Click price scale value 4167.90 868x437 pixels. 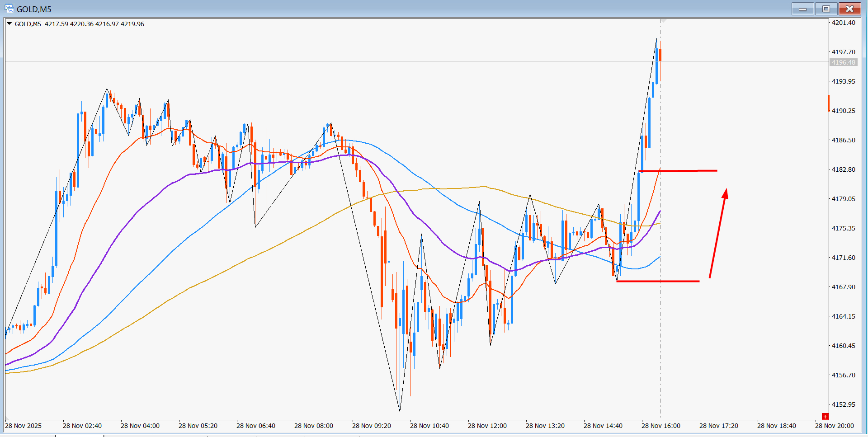pos(844,287)
